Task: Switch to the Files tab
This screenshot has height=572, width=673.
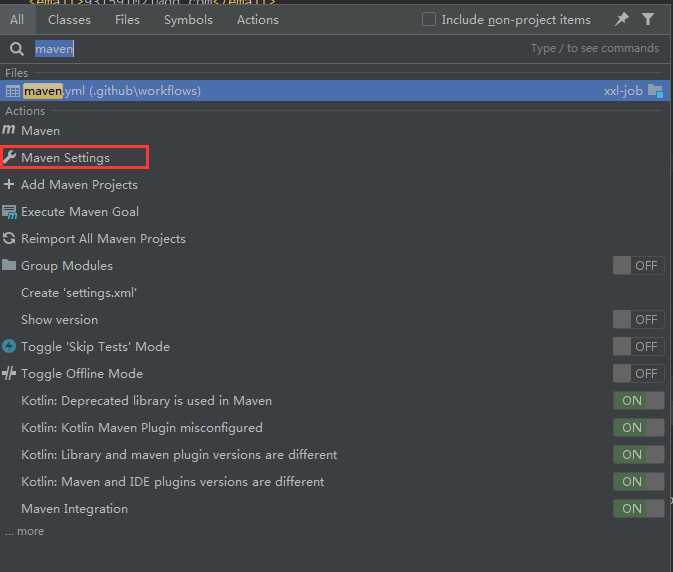Action: point(127,20)
